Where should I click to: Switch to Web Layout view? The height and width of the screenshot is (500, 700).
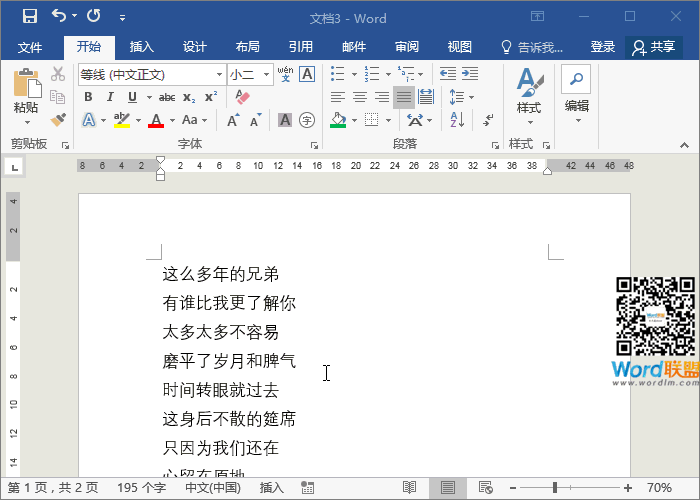(x=485, y=488)
